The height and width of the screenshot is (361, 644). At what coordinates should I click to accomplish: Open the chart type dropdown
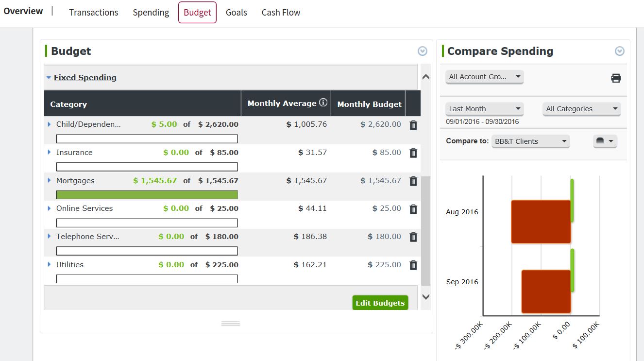605,141
